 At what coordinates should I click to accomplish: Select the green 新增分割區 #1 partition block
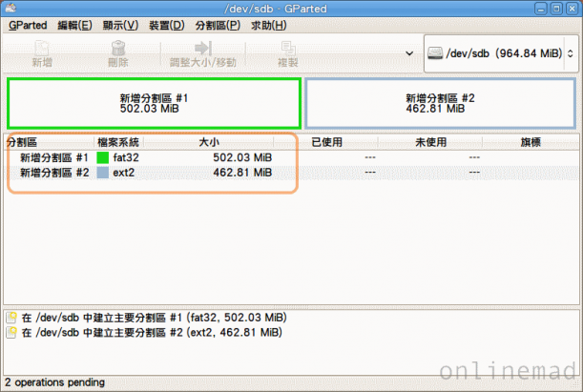(154, 103)
